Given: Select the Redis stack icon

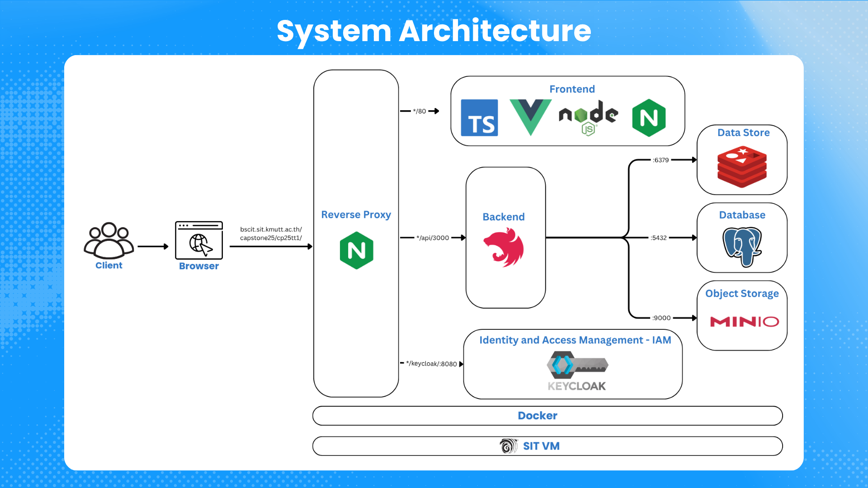Looking at the screenshot, I should [742, 167].
